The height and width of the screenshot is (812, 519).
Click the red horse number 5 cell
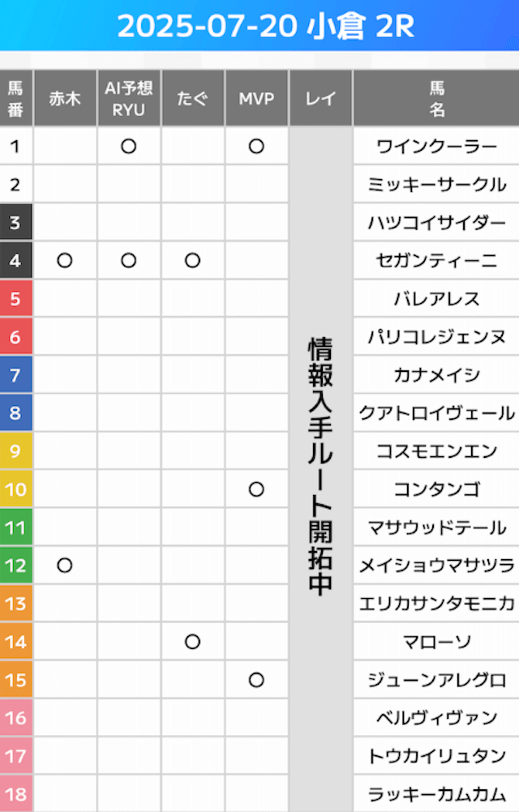click(x=15, y=299)
